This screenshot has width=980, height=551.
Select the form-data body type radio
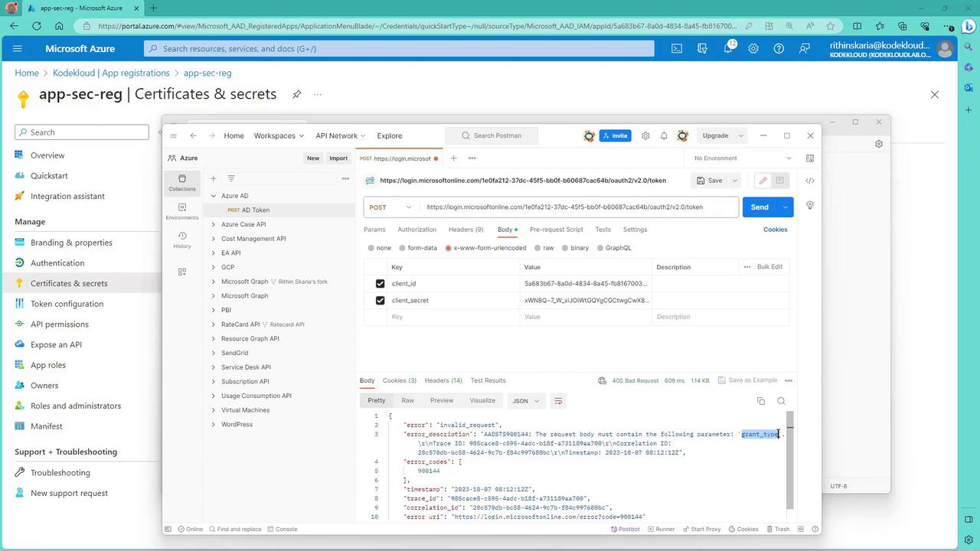click(402, 248)
